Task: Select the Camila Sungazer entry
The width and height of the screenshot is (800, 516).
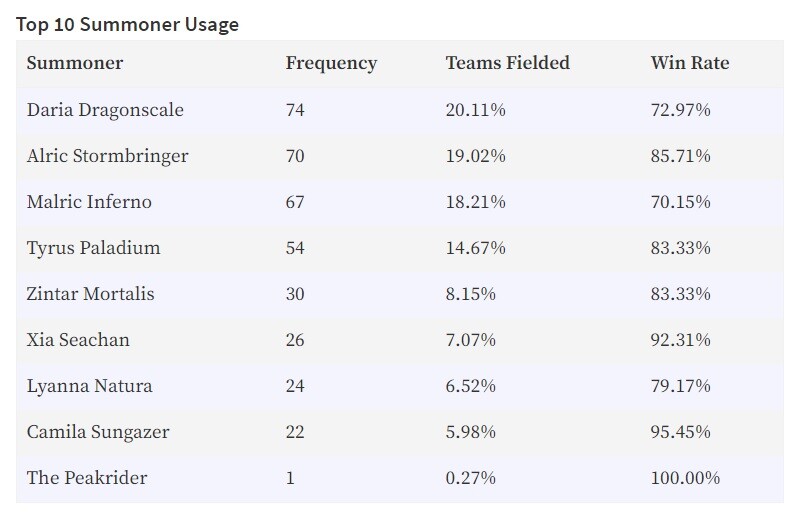Action: point(98,432)
